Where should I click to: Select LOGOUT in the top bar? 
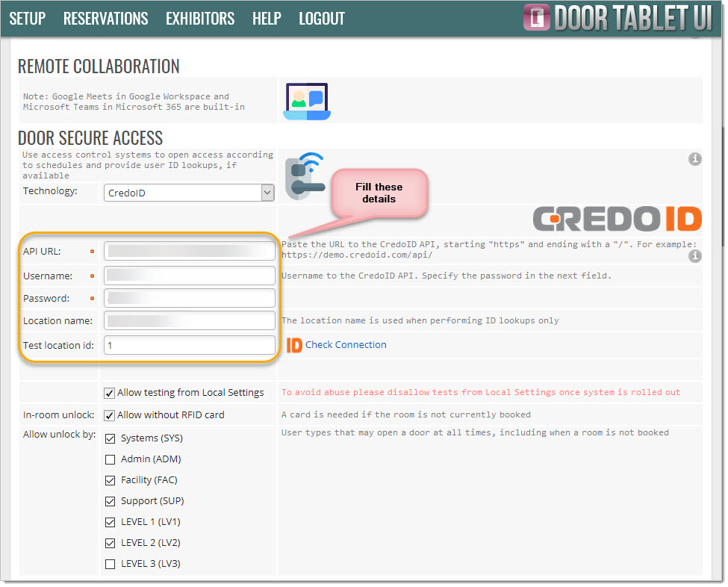322,19
